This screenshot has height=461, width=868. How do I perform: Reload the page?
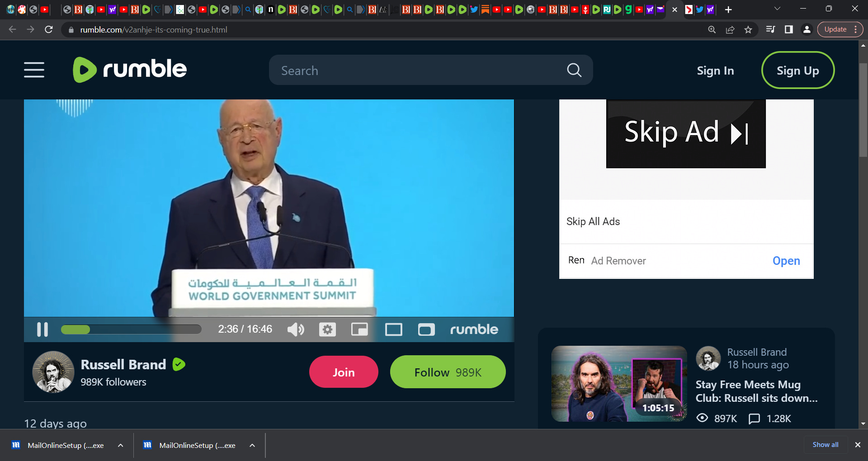coord(49,29)
